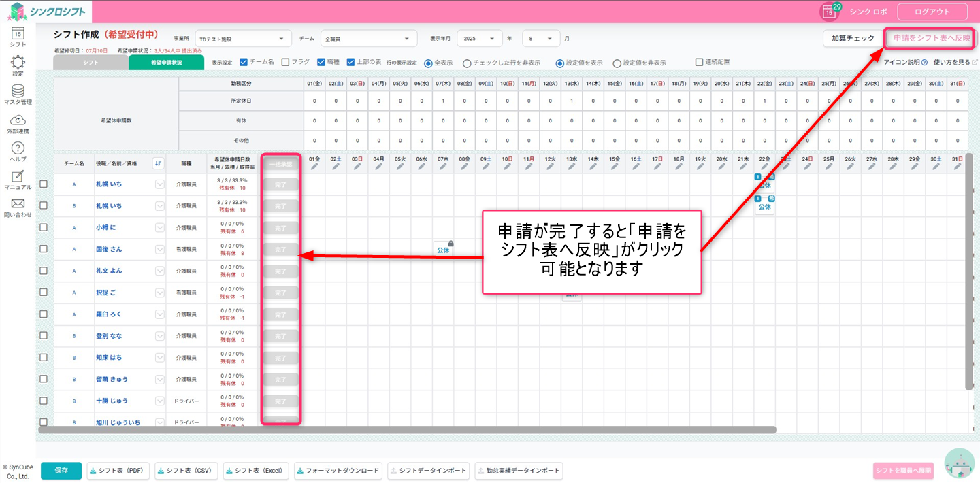Expand the row arrow for 登別 なな
The width and height of the screenshot is (980, 483).
pos(160,336)
